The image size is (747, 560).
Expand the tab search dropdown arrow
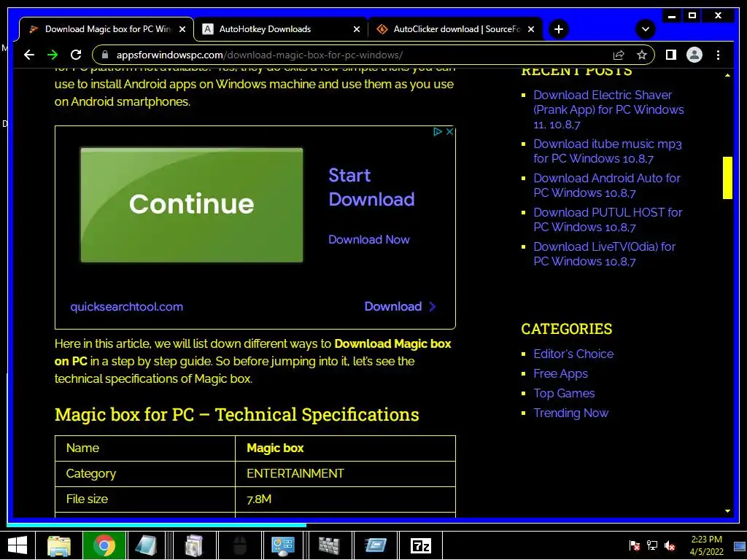click(646, 29)
